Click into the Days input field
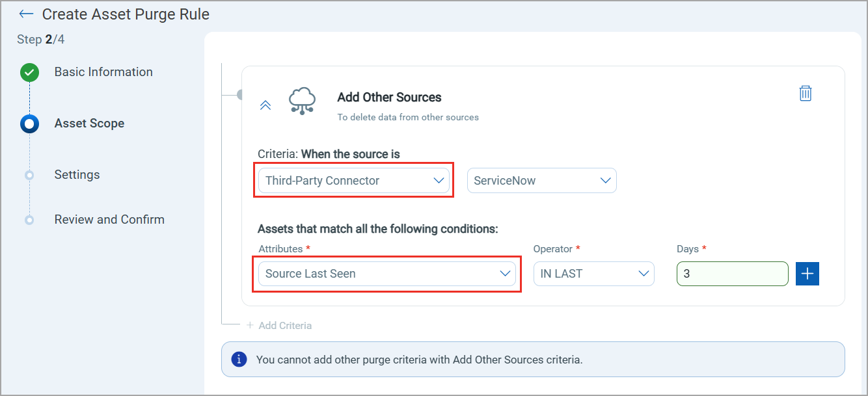This screenshot has height=396, width=868. [732, 274]
